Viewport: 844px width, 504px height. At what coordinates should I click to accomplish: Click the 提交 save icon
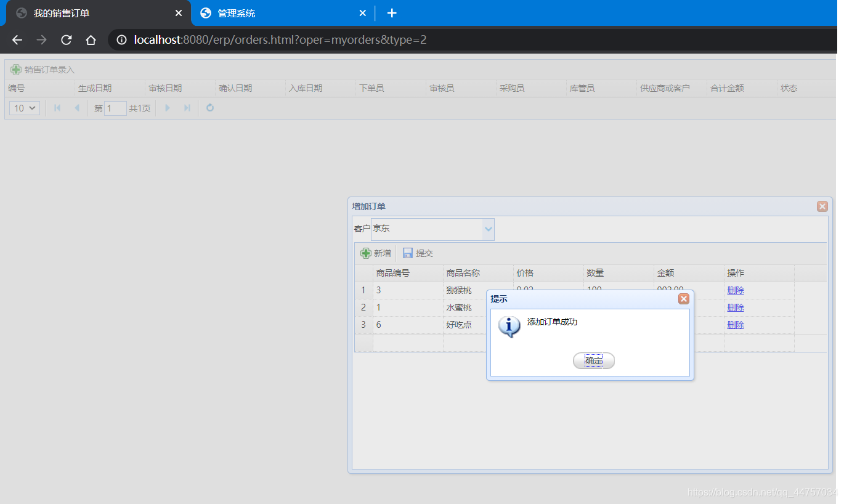pyautogui.click(x=407, y=253)
